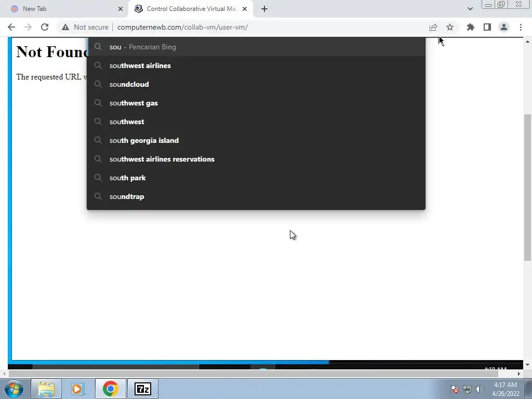
Task: Click the scroll left arrow
Action: pos(4,374)
